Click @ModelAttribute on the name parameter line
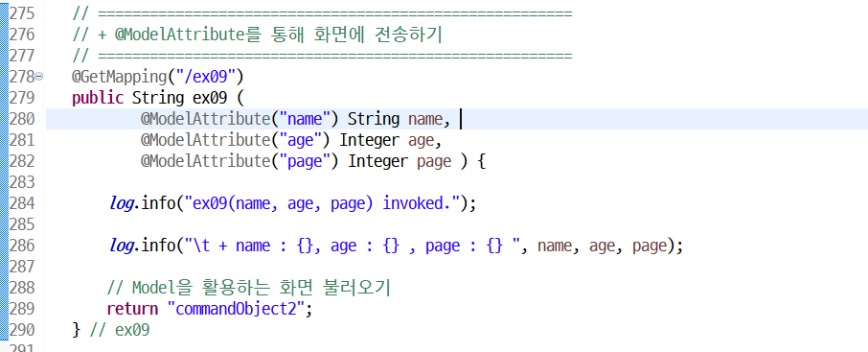Viewport: 868px width, 352px height. [205, 119]
